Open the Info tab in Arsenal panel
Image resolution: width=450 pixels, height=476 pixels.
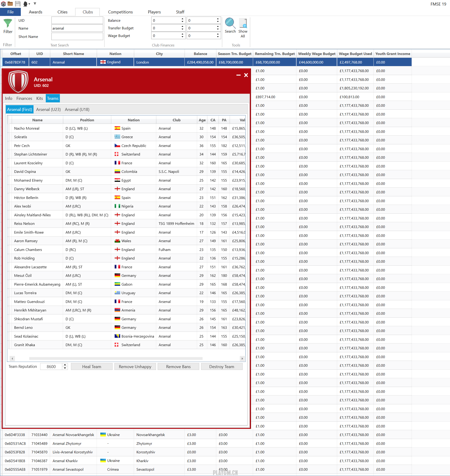[x=9, y=98]
